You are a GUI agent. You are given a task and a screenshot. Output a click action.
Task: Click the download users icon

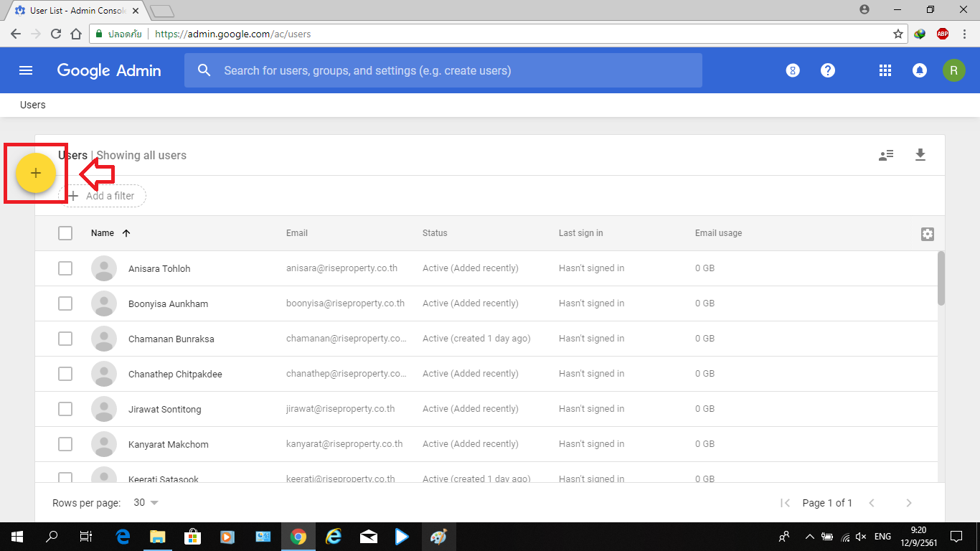pyautogui.click(x=920, y=155)
